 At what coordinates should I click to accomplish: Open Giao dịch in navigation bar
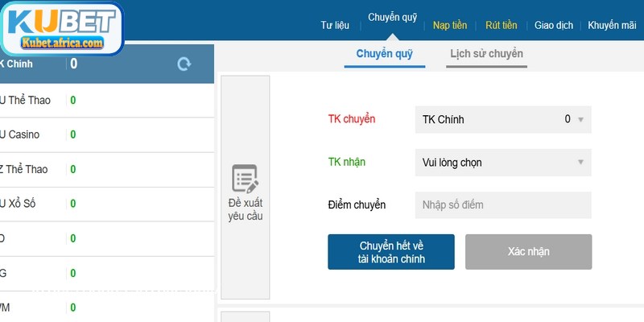(x=554, y=26)
